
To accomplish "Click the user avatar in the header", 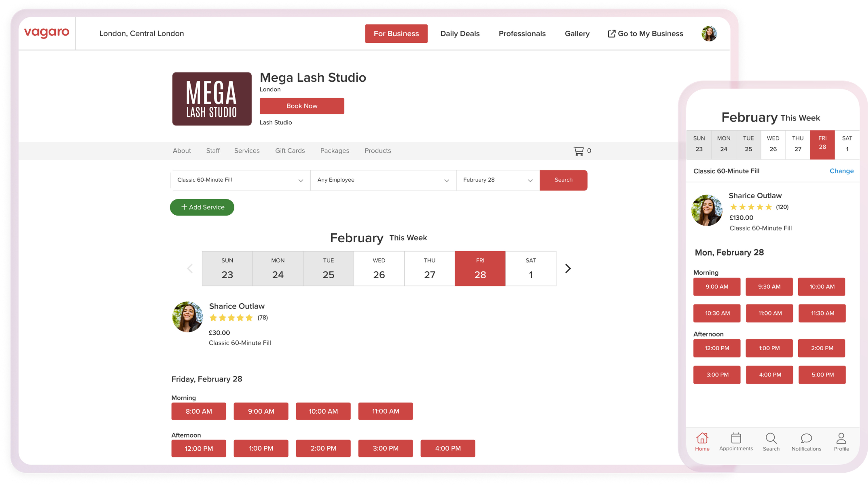I will pyautogui.click(x=709, y=33).
